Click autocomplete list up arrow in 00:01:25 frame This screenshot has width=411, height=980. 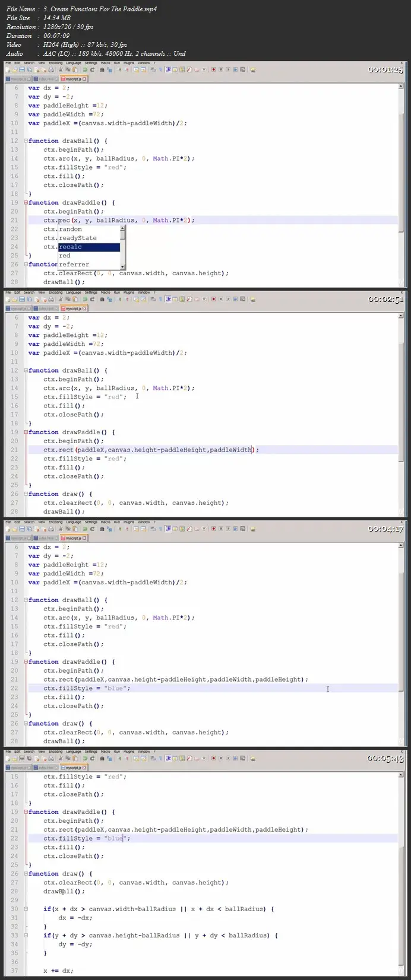click(123, 228)
